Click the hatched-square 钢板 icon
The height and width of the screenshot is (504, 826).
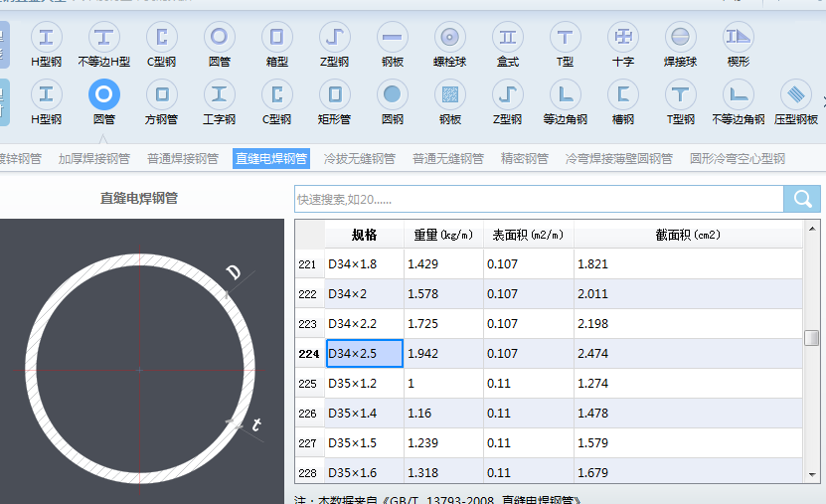(450, 94)
